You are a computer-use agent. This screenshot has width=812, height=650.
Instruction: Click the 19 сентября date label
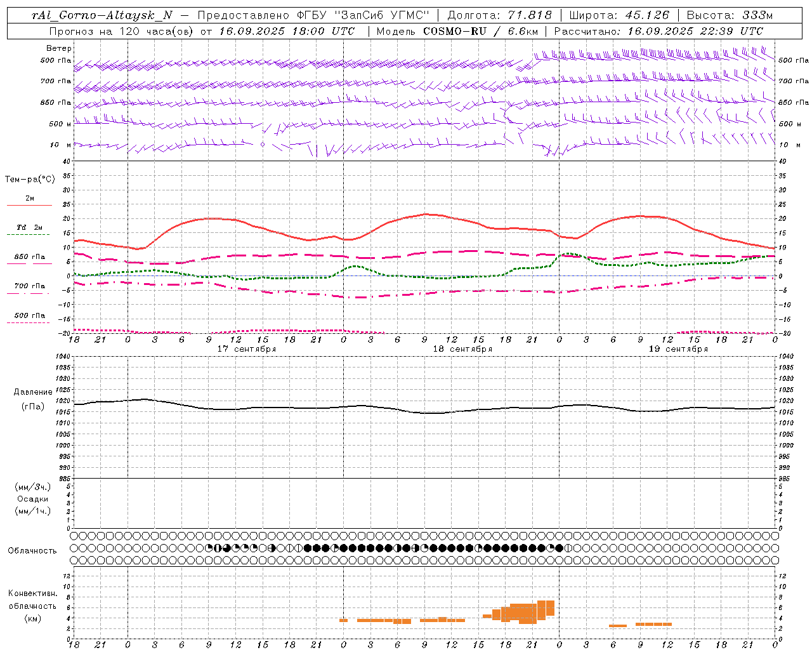pos(678,349)
